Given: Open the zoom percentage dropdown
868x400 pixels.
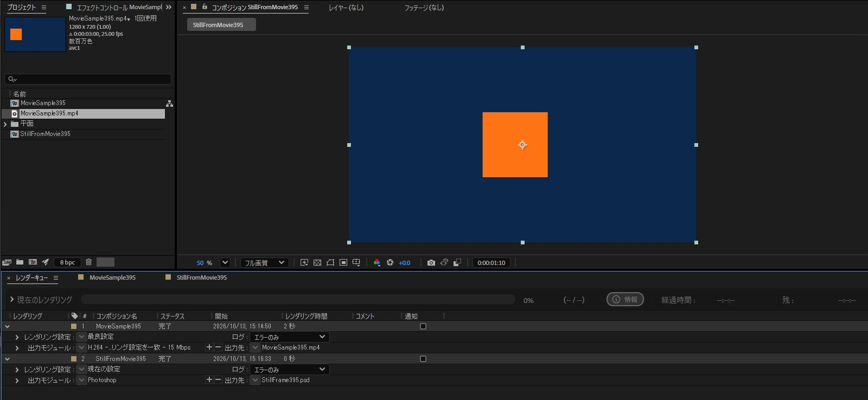Looking at the screenshot, I should point(225,263).
